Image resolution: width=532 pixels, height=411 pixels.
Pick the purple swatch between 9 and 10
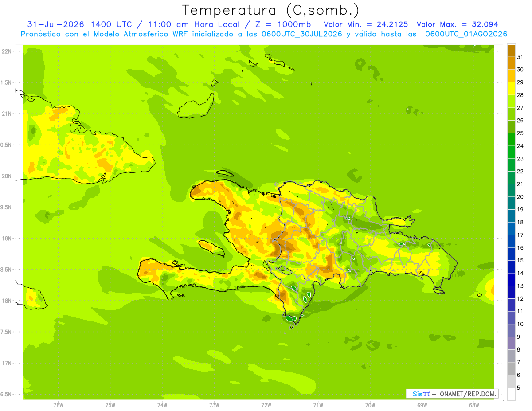coord(511,330)
